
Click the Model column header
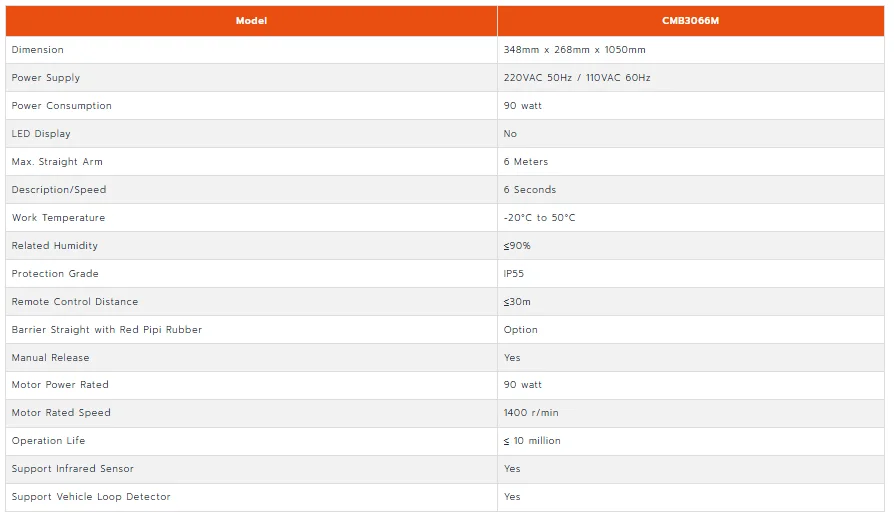click(251, 21)
